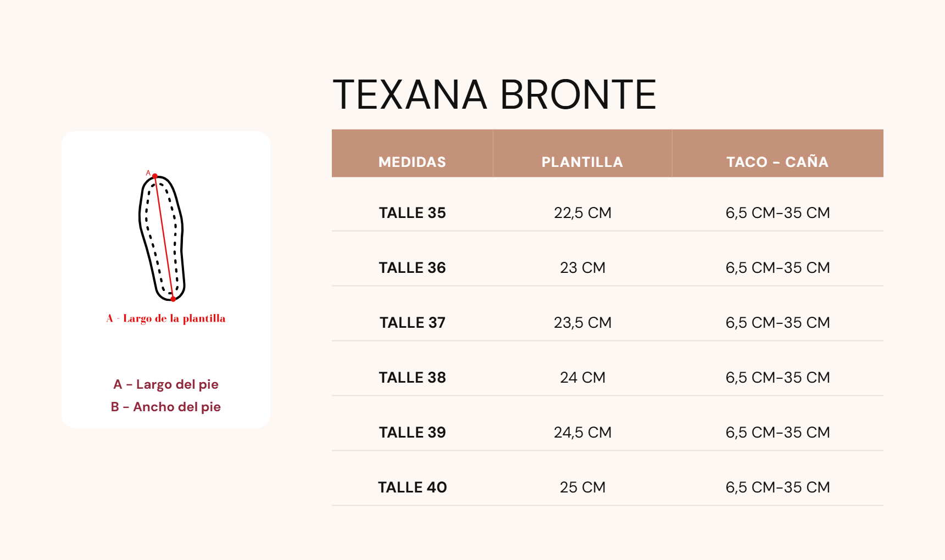Click TALLE 35 heel-shaft value 6,5 CM-35 CM
The height and width of the screenshot is (560, 945).
[777, 213]
